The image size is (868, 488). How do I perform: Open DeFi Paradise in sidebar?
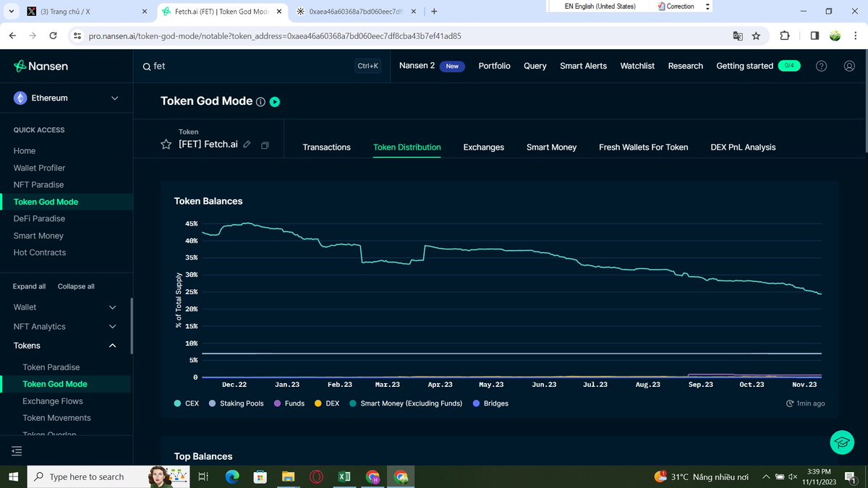click(39, 219)
